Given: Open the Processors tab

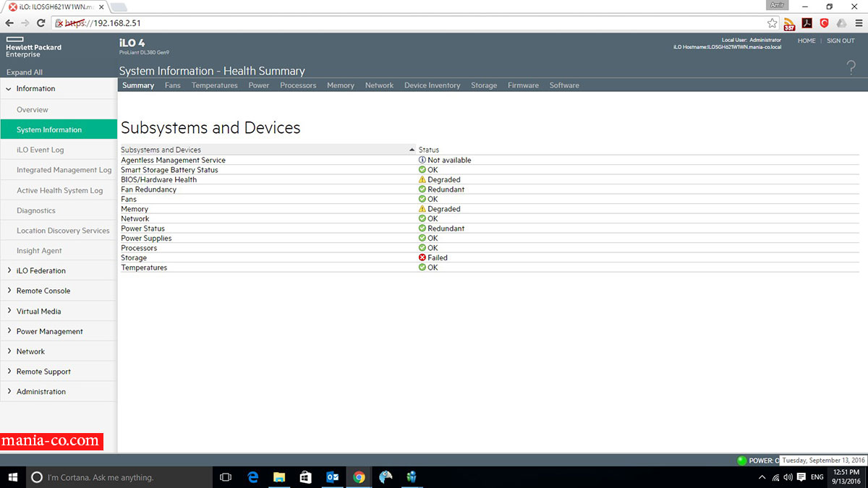Looking at the screenshot, I should tap(298, 85).
